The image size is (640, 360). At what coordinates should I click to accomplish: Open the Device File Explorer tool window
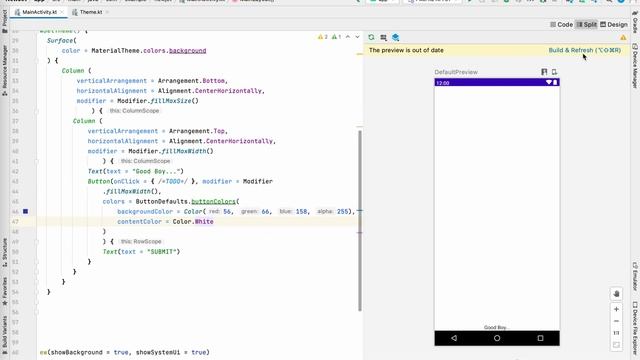pos(635,329)
